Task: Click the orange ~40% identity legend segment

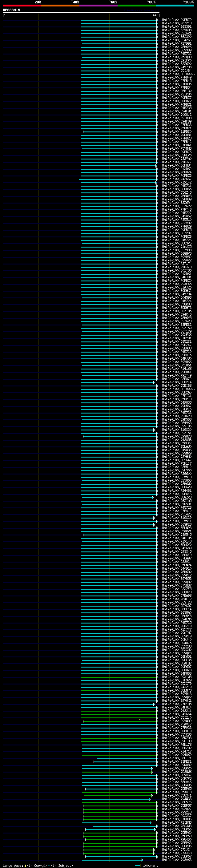Action: (x=60, y=6)
